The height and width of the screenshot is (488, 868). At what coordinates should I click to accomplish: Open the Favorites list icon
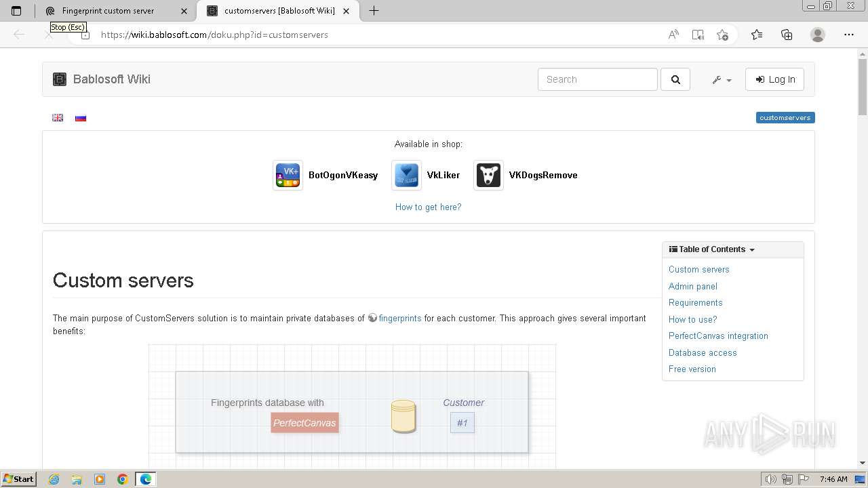pos(757,35)
